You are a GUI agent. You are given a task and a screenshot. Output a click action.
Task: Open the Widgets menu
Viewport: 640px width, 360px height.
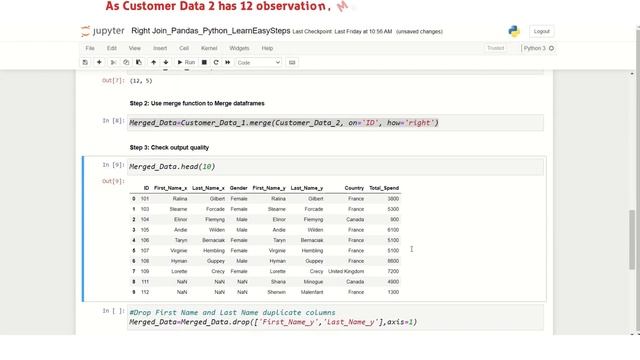pos(239,48)
